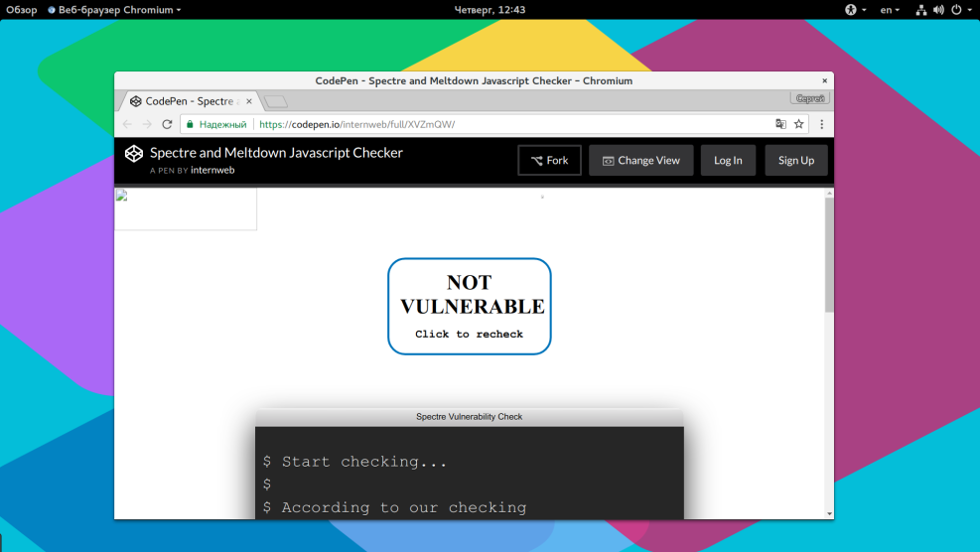Open the Chromium three-dot menu
The width and height of the screenshot is (980, 552).
(x=821, y=124)
